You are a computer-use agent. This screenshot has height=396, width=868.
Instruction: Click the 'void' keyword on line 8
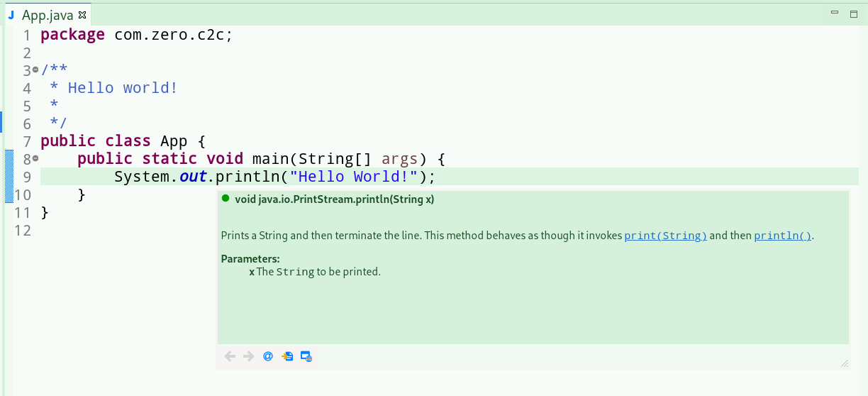(225, 159)
